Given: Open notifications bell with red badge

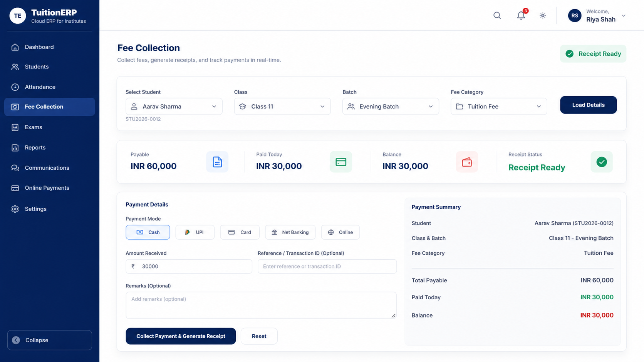Looking at the screenshot, I should coord(521,15).
